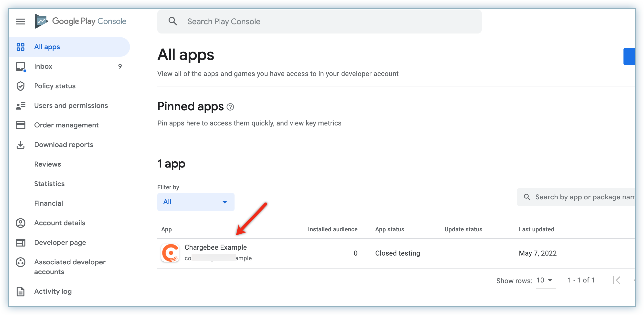The image size is (644, 315).
Task: Open the Financial sidebar section
Action: pos(49,203)
